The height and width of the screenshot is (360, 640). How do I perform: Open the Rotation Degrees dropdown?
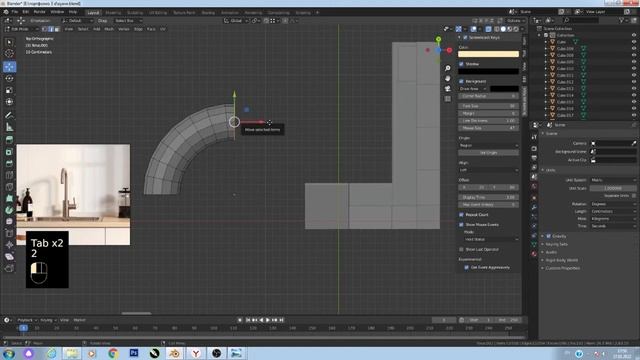[613, 204]
